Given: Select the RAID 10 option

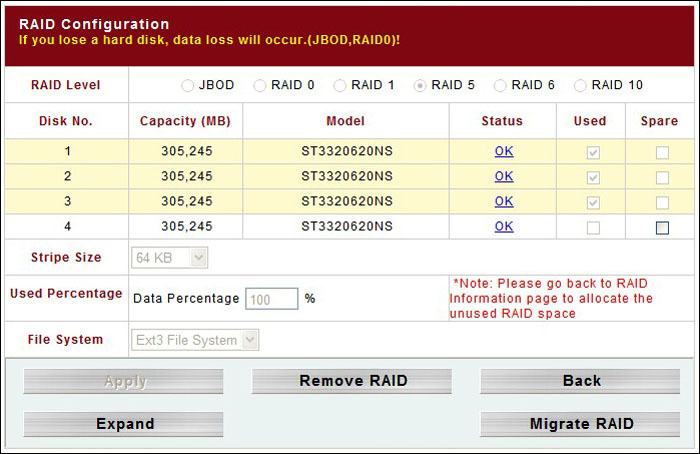Looking at the screenshot, I should pos(580,85).
